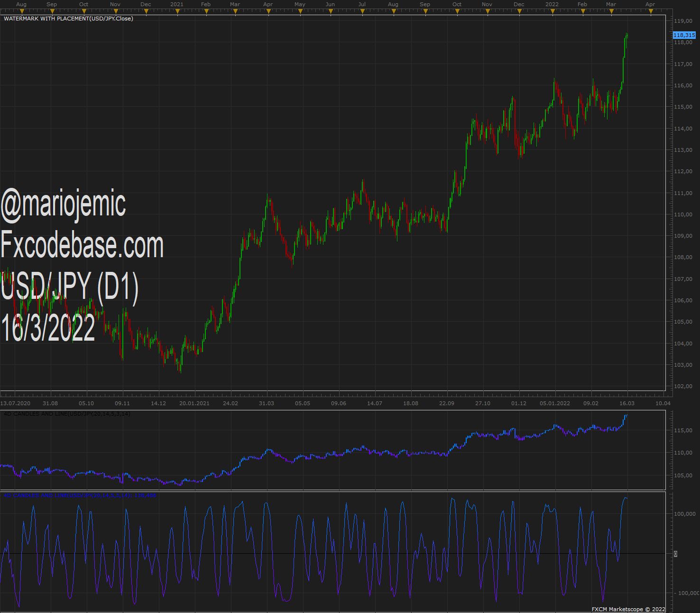The height and width of the screenshot is (613, 700).
Task: Click the WATERMARK WITH PLACEMENT indicator label
Action: pyautogui.click(x=68, y=19)
